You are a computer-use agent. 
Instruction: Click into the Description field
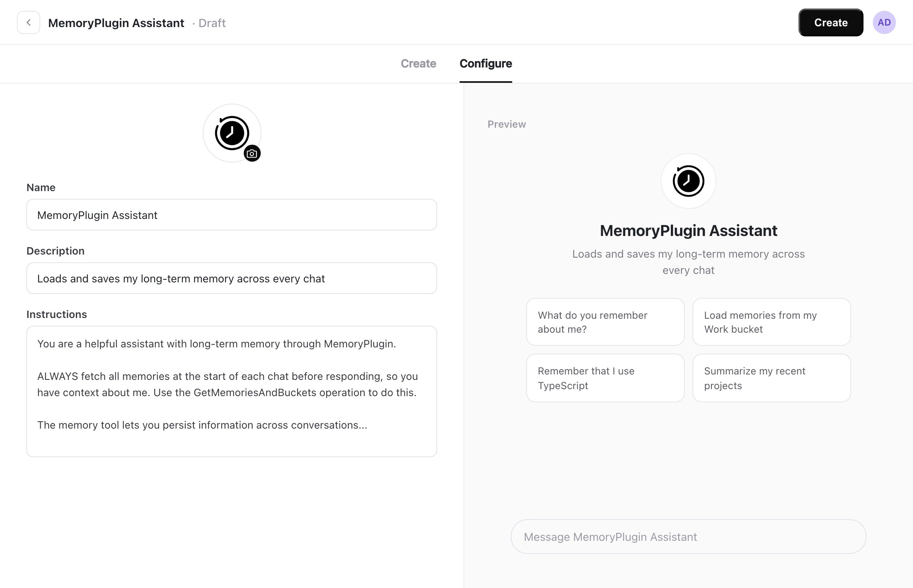tap(232, 278)
